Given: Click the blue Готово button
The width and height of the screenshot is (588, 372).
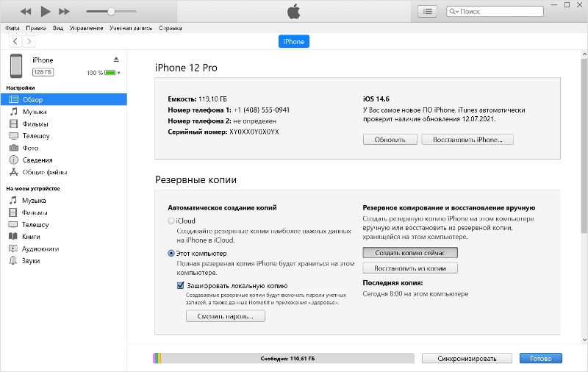Looking at the screenshot, I should (541, 358).
